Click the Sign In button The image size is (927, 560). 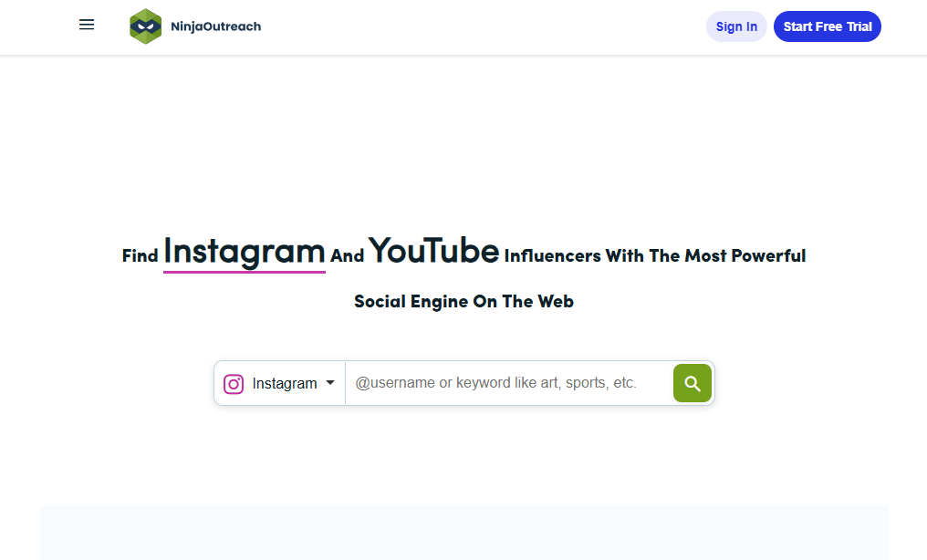(736, 26)
